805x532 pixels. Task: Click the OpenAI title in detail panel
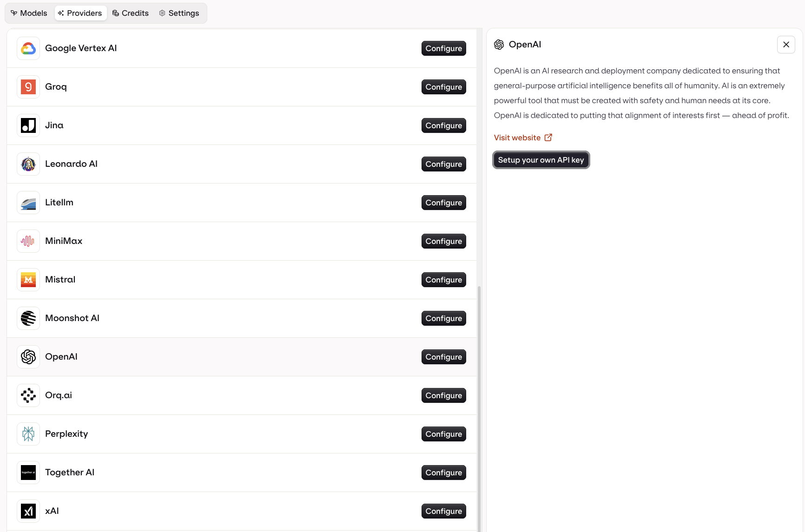click(x=525, y=45)
